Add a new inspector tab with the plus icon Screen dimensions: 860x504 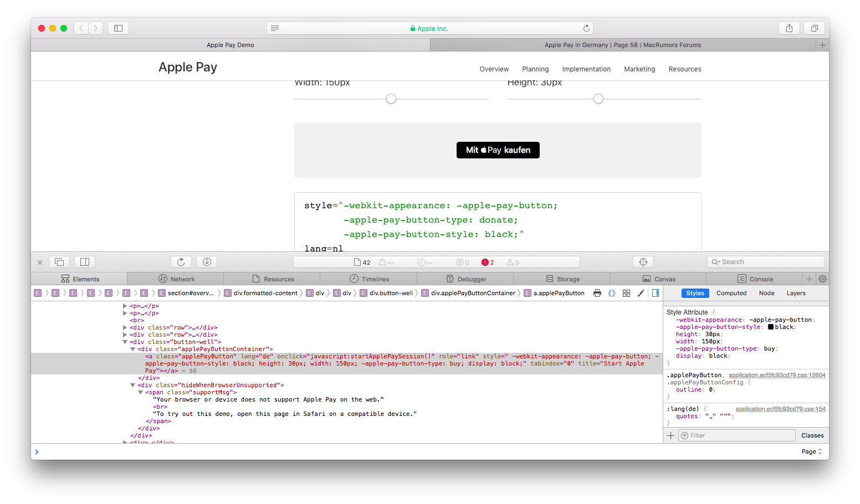(809, 279)
